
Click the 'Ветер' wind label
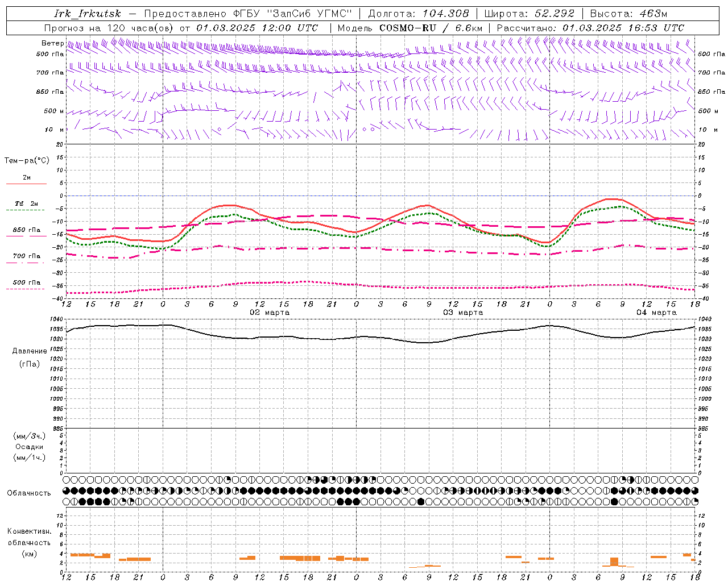(x=52, y=43)
